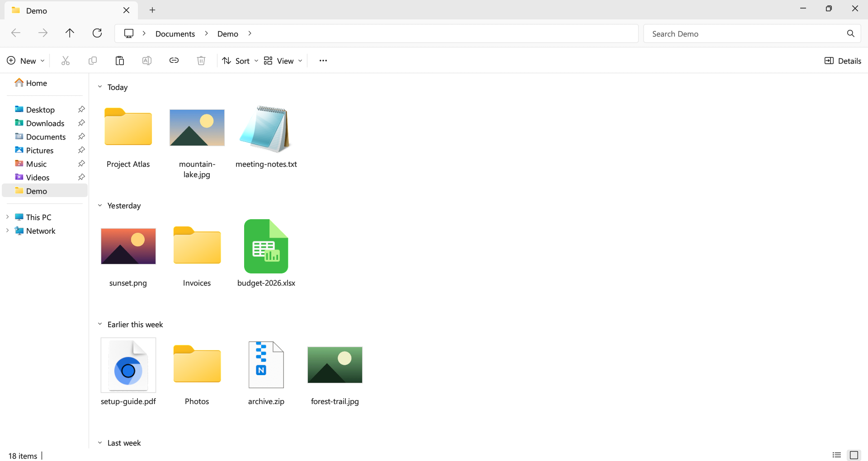868x461 pixels.
Task: Add a new tab with plus button
Action: pyautogui.click(x=152, y=10)
